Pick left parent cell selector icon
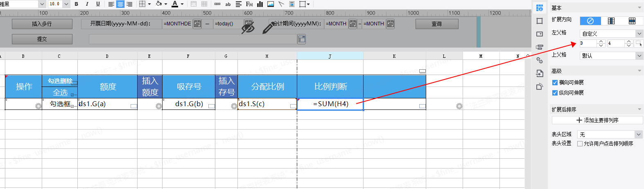This screenshot has height=189, width=644. (639, 43)
